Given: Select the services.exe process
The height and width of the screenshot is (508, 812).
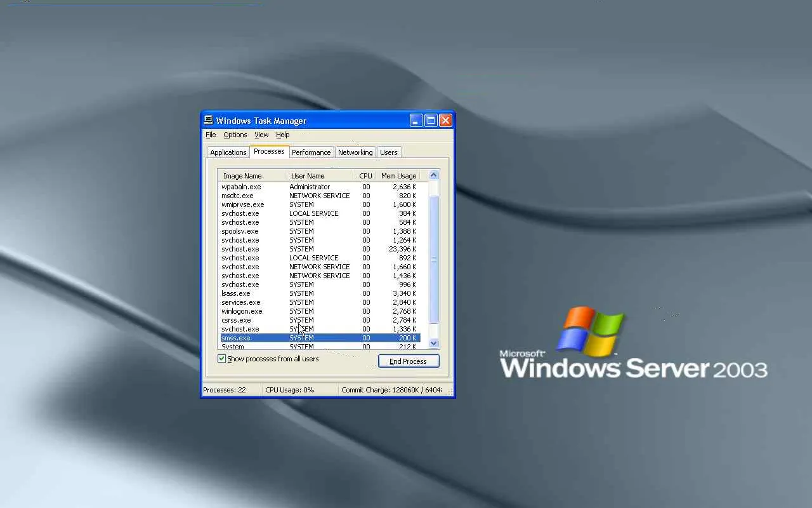Looking at the screenshot, I should point(319,302).
